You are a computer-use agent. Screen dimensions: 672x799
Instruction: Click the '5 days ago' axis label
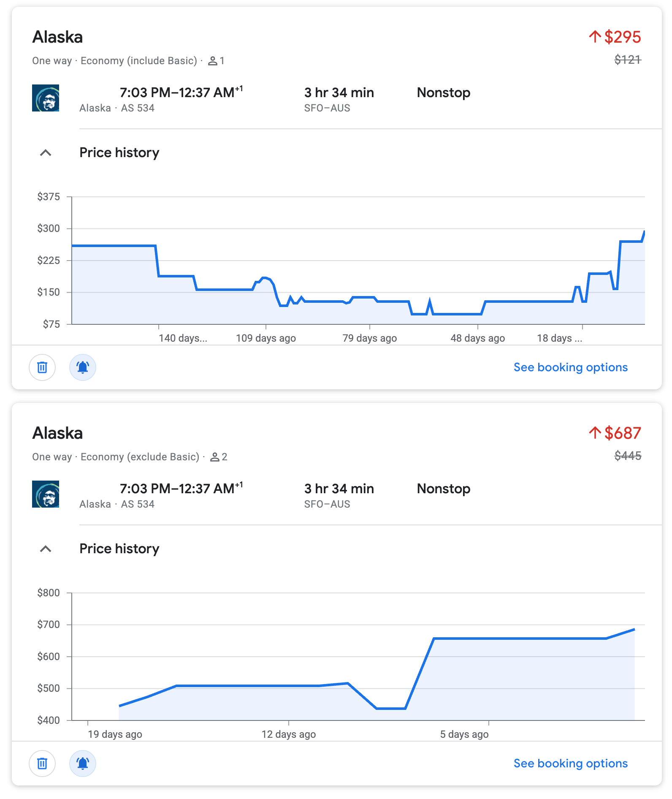[x=464, y=734]
